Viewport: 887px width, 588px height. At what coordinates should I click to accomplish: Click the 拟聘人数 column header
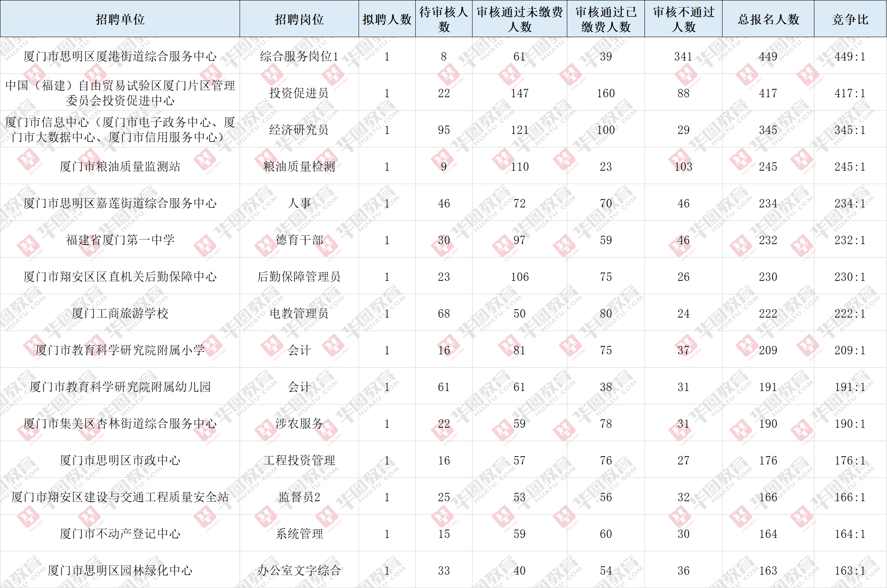[x=387, y=19]
